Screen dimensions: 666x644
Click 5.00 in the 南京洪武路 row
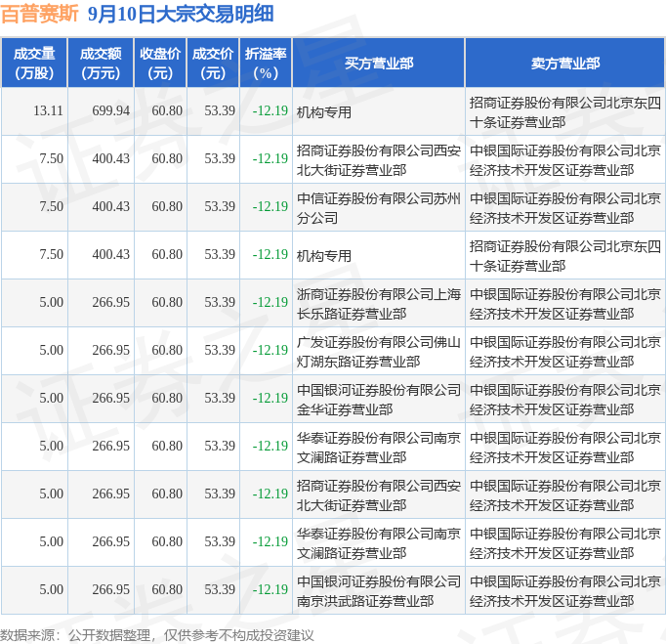point(51,589)
